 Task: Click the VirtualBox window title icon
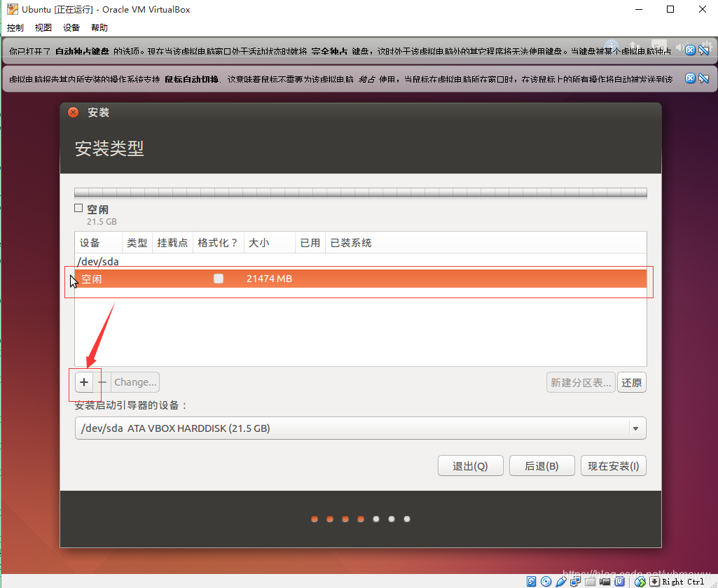13,9
